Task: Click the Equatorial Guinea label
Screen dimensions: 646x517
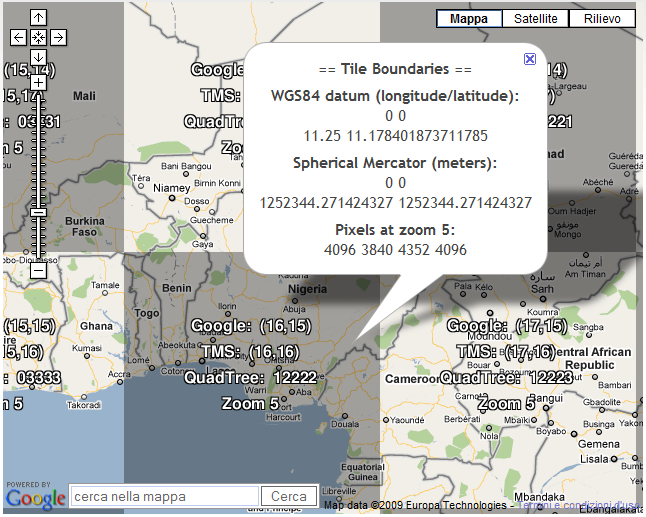Action: (x=363, y=472)
